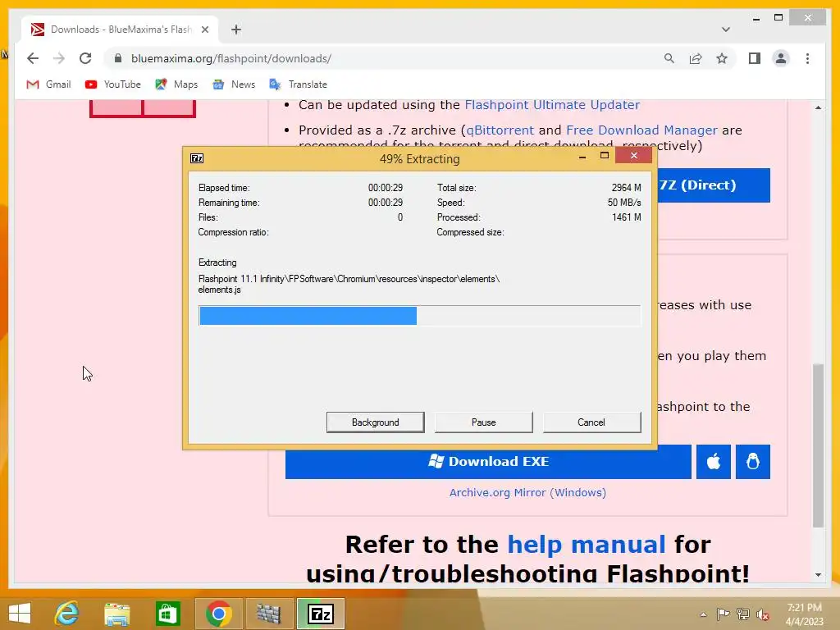The image size is (840, 630).
Task: Open the brick wall app taskbar icon
Action: click(269, 614)
